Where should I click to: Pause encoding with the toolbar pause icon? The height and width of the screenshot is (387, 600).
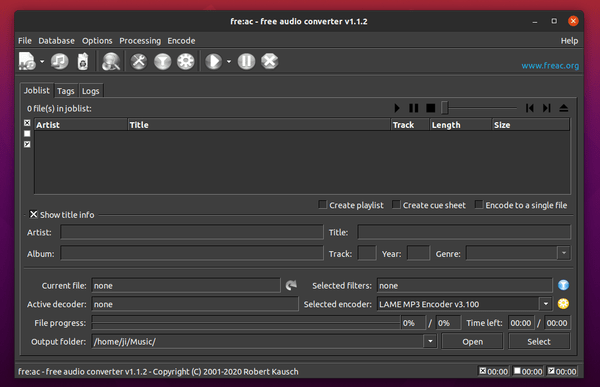[246, 61]
